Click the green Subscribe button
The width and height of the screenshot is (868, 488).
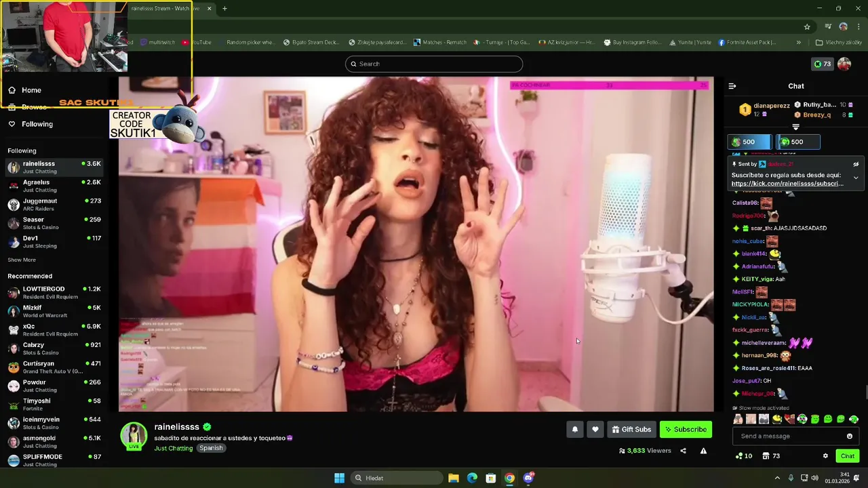[686, 429]
